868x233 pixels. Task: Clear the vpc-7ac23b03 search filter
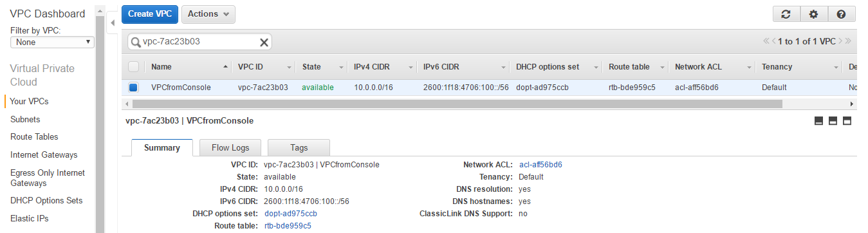(x=264, y=42)
